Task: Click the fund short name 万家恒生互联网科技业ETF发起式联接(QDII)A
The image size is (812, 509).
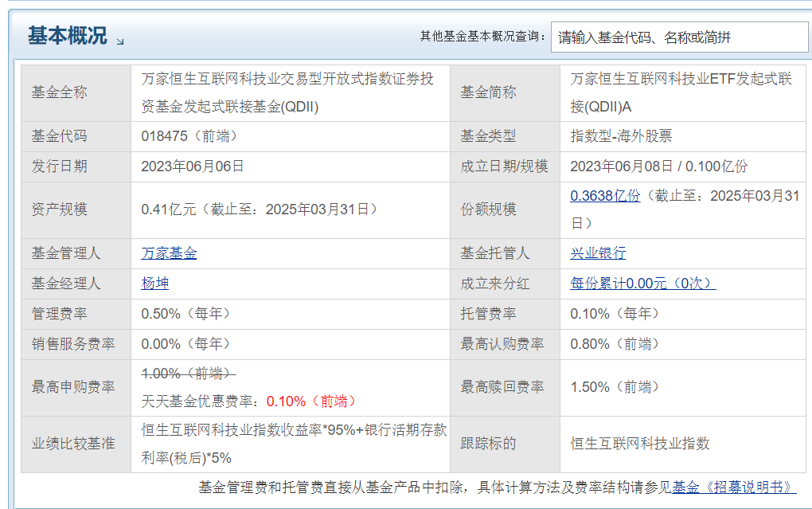Action: coord(681,92)
